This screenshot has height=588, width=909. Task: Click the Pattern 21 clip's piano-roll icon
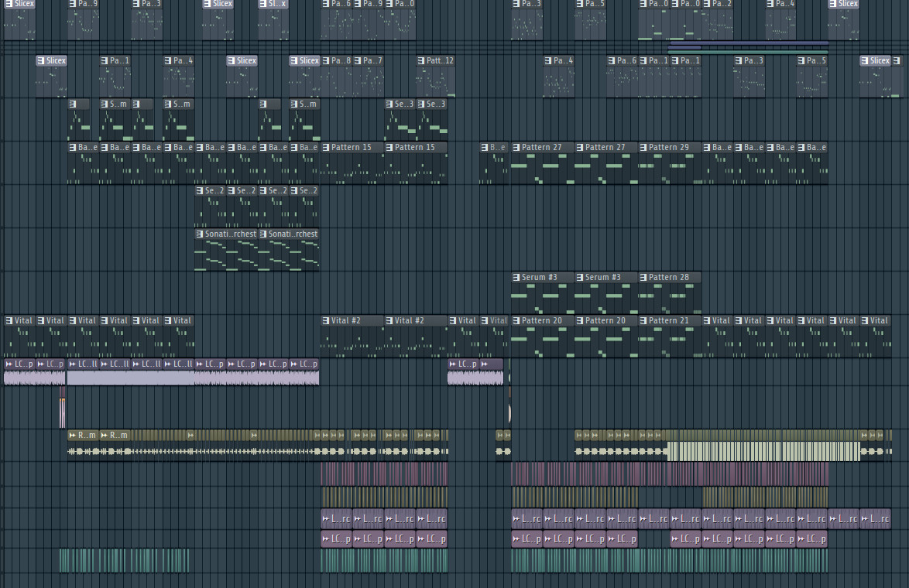click(643, 320)
